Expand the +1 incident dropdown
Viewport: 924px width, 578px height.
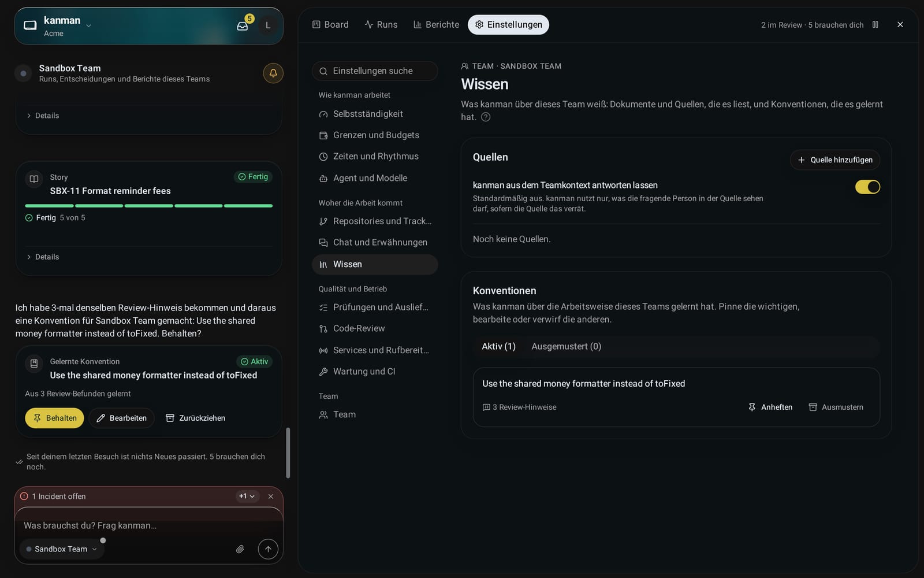click(x=247, y=497)
